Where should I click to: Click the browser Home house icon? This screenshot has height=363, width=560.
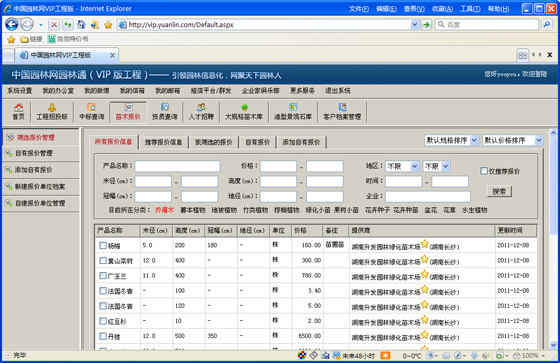tap(81, 25)
